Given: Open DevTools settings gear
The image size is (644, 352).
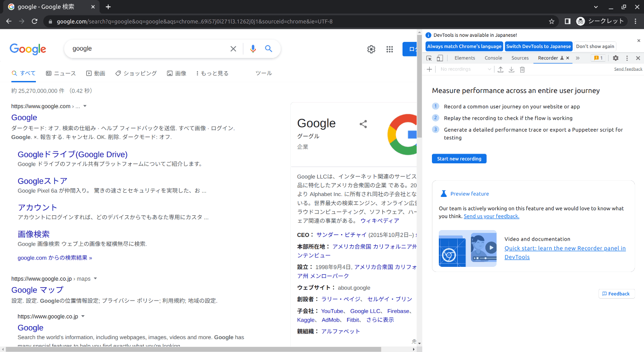Looking at the screenshot, I should (615, 58).
